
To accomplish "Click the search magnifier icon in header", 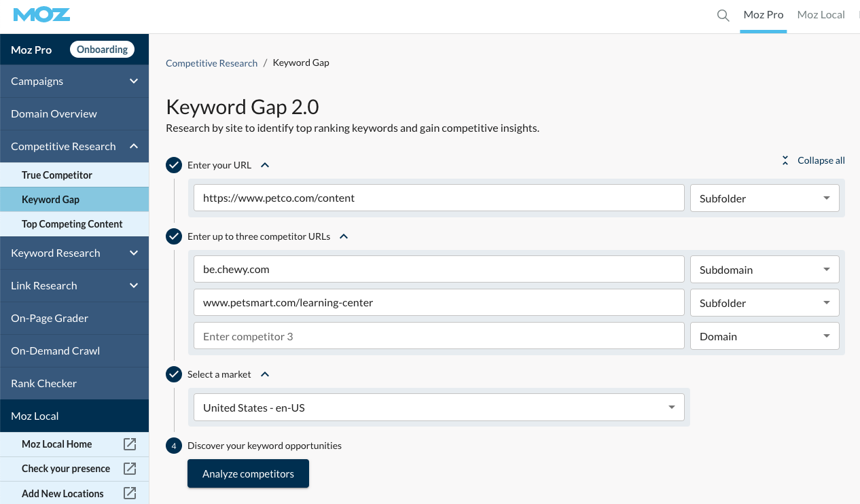I will click(723, 15).
